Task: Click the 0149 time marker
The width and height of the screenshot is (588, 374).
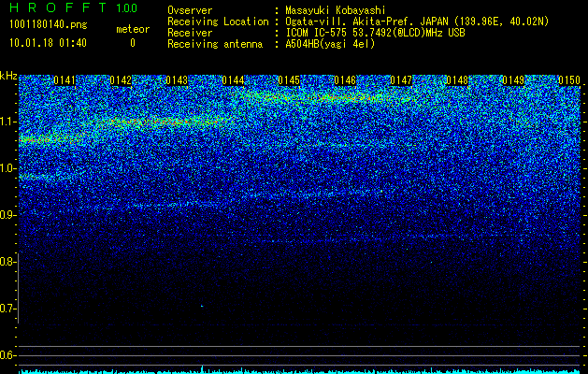Action: (513, 80)
